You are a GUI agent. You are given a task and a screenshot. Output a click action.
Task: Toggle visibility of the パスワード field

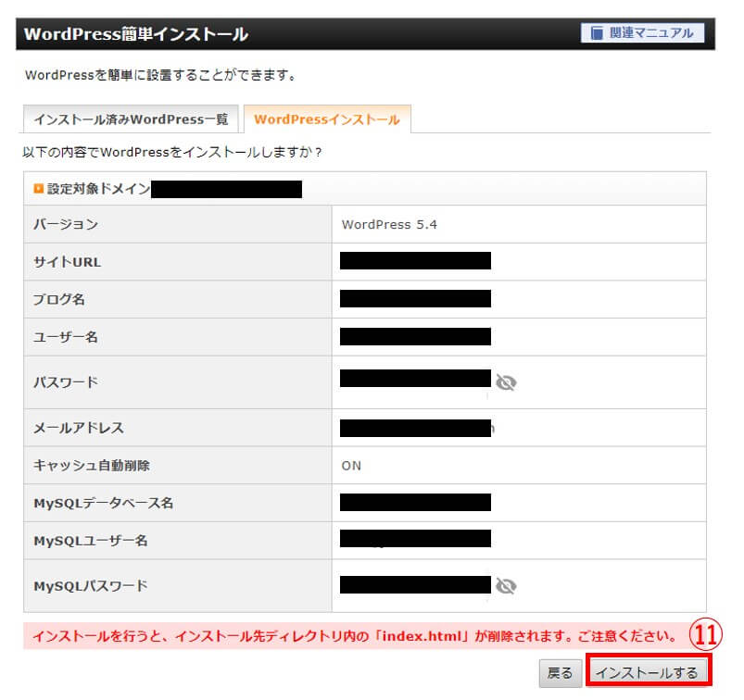pos(506,382)
